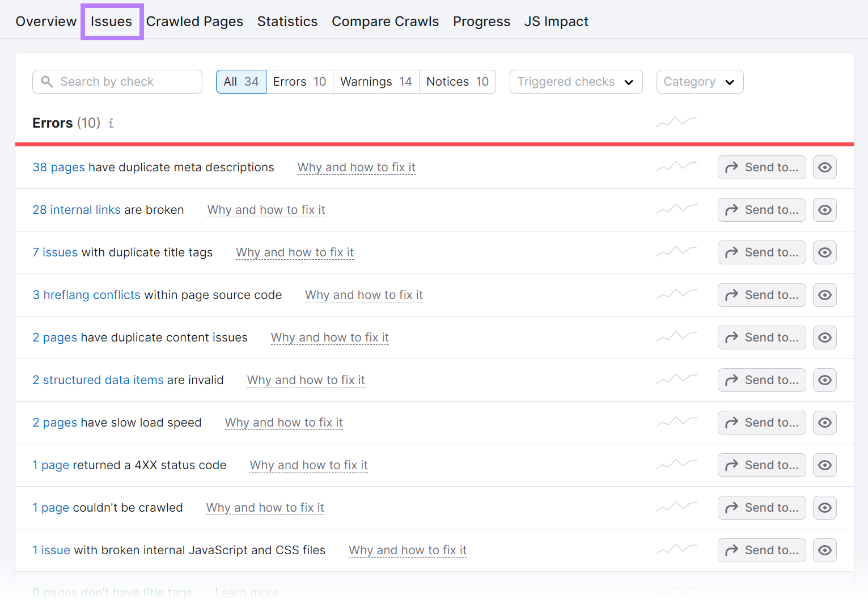
Task: Click the trend graph for hreflang conflicts
Action: pyautogui.click(x=676, y=294)
